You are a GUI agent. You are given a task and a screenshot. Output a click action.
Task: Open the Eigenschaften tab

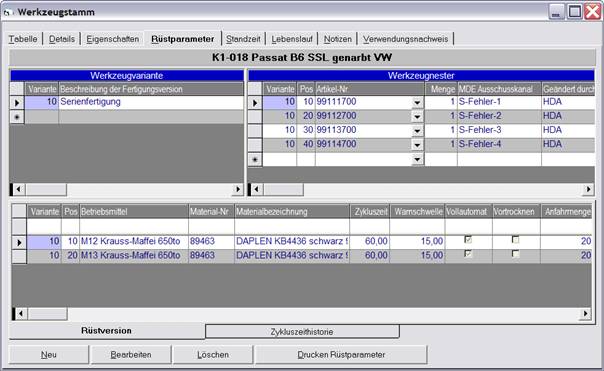112,39
